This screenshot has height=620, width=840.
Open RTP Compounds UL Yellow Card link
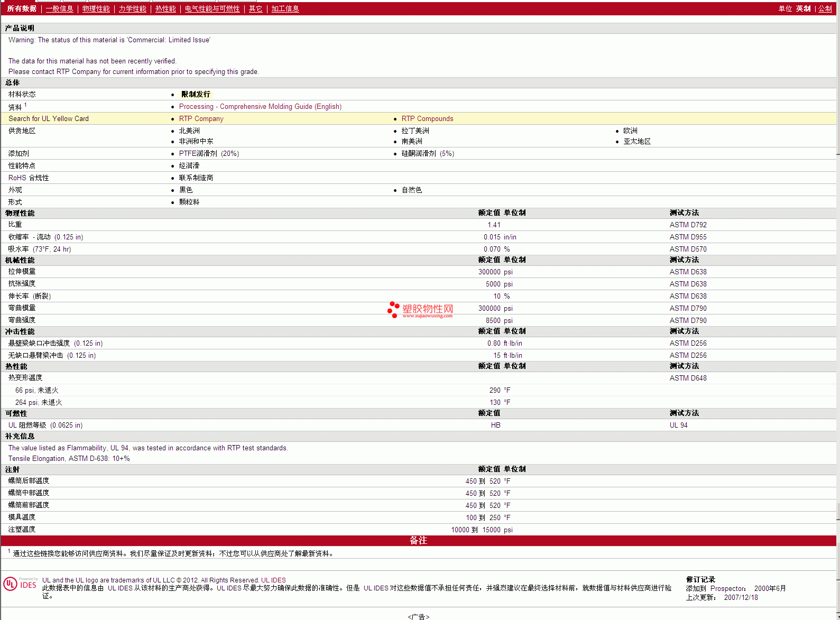[427, 118]
